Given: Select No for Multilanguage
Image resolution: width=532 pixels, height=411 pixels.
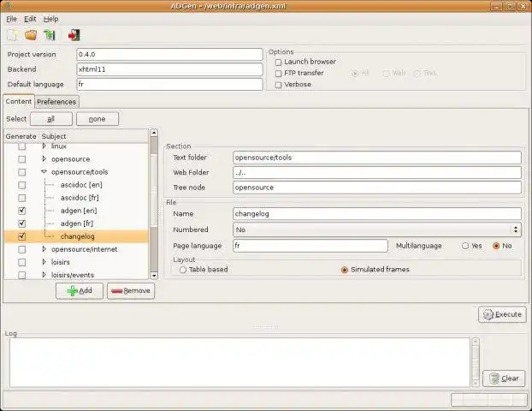Looking at the screenshot, I should click(496, 246).
